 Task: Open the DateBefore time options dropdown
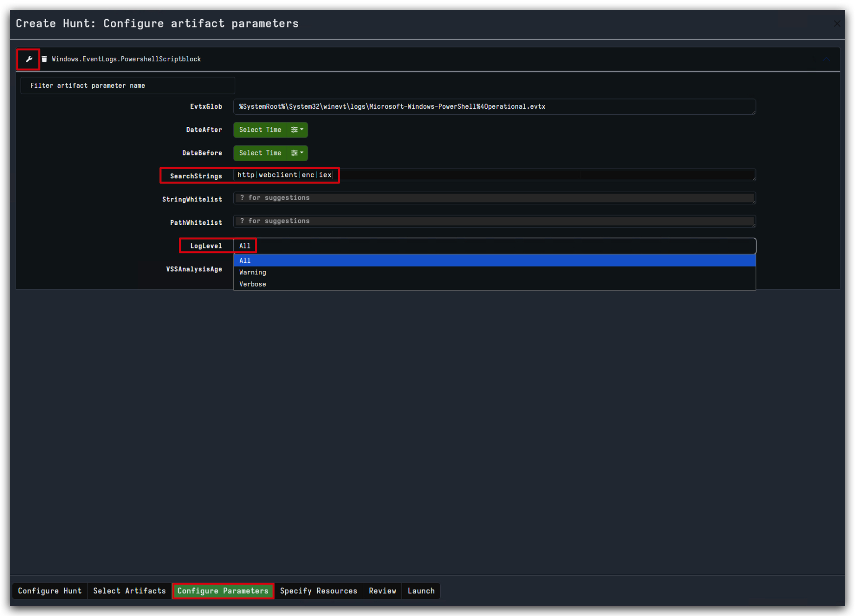click(297, 153)
